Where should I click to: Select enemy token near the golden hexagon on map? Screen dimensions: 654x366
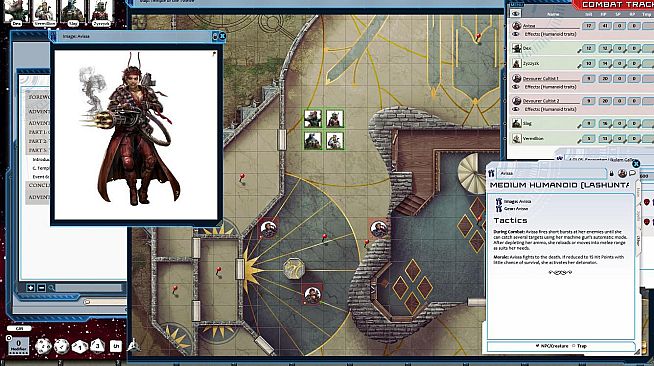312,294
